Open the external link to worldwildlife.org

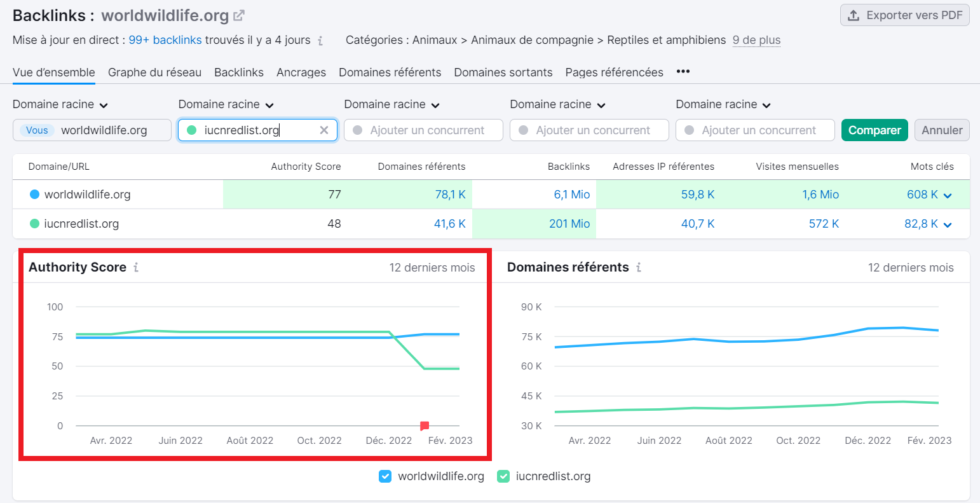pyautogui.click(x=240, y=14)
